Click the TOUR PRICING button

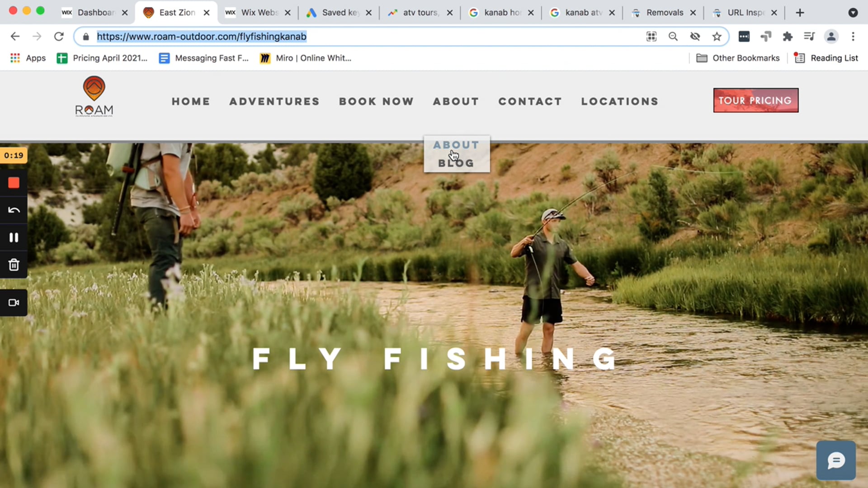[755, 100]
